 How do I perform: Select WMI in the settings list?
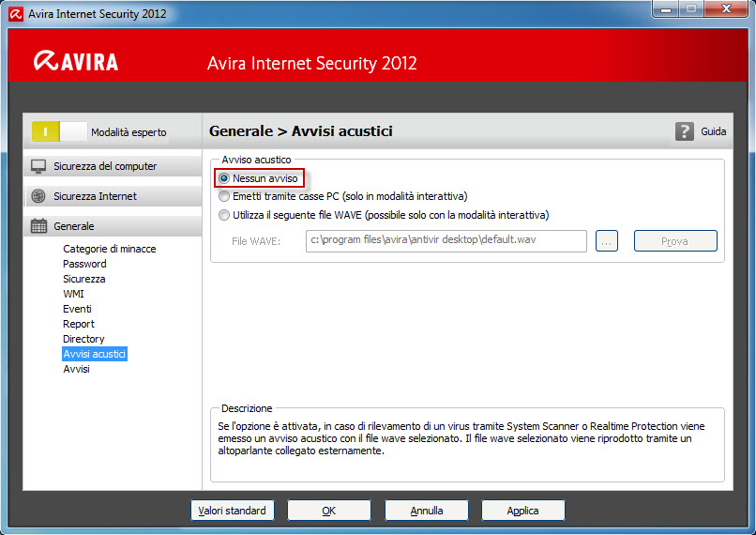tap(73, 294)
